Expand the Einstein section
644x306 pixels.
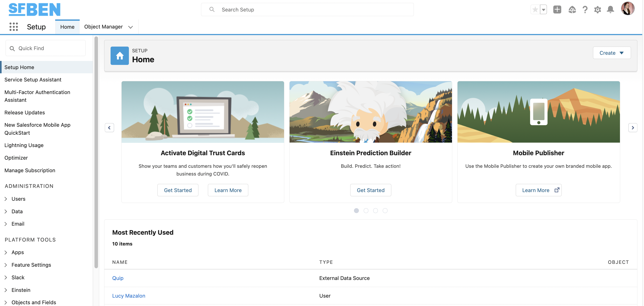pos(6,290)
